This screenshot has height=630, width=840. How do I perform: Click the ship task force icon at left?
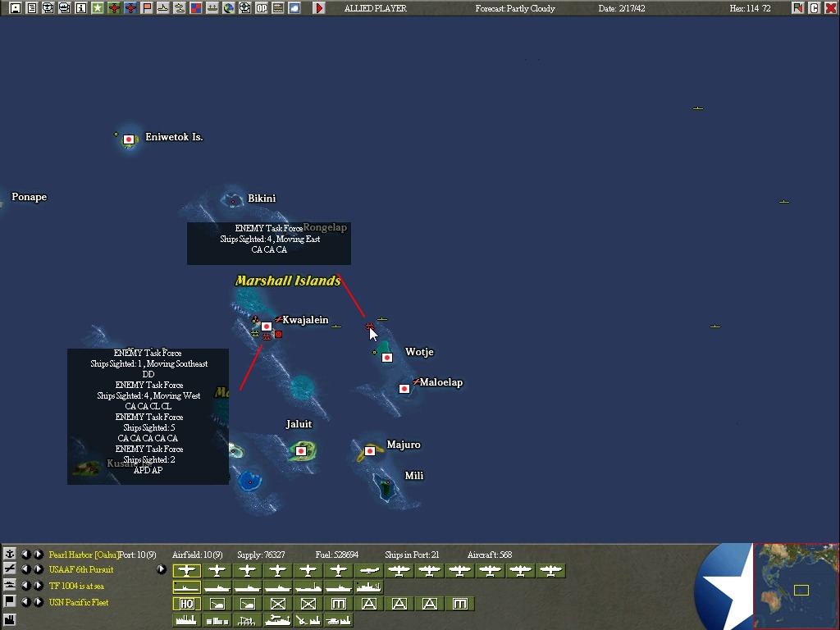coord(10,585)
